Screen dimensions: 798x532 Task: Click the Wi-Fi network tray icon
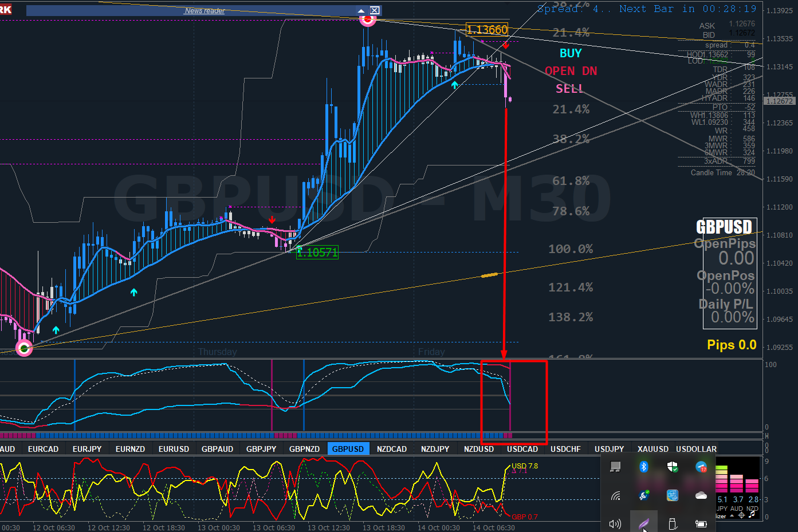[x=615, y=495]
